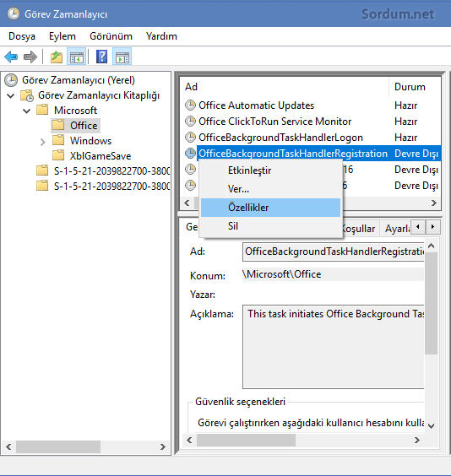Open the Help question mark toolbar icon

(101, 57)
